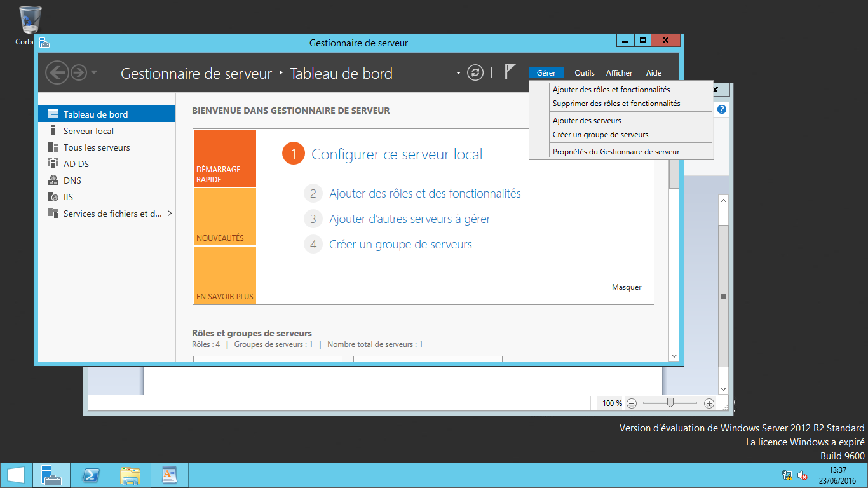The width and height of the screenshot is (868, 488).
Task: Click Configurer ce serveur local link
Action: 397,154
